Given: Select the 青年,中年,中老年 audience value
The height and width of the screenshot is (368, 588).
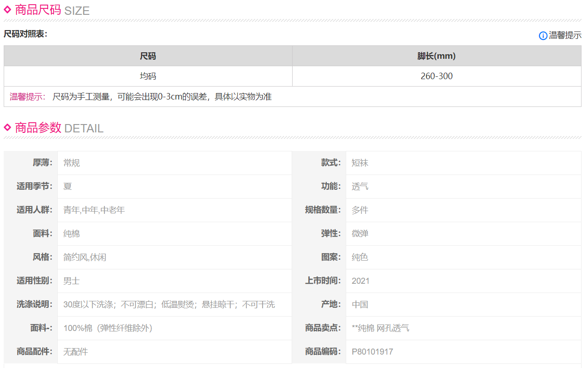Looking at the screenshot, I should click(x=94, y=210).
